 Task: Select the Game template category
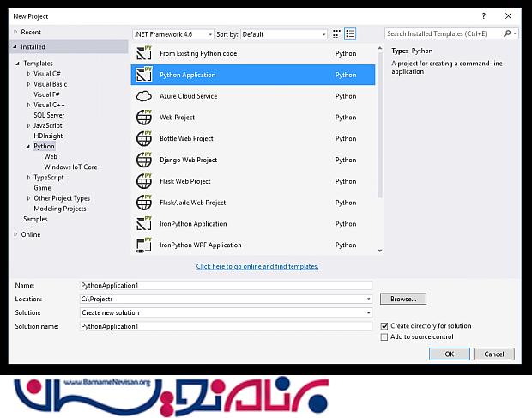pos(42,188)
